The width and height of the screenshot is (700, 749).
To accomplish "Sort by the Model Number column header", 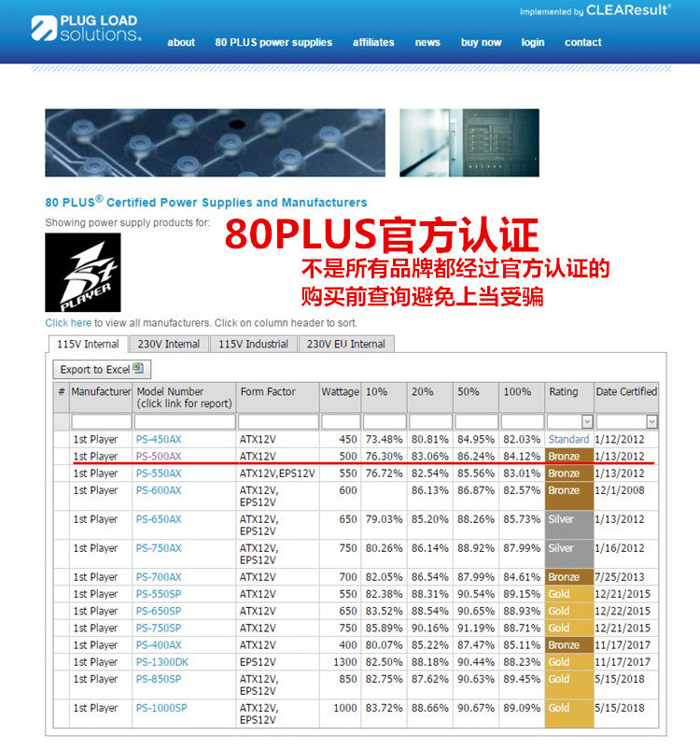I will tap(184, 397).
